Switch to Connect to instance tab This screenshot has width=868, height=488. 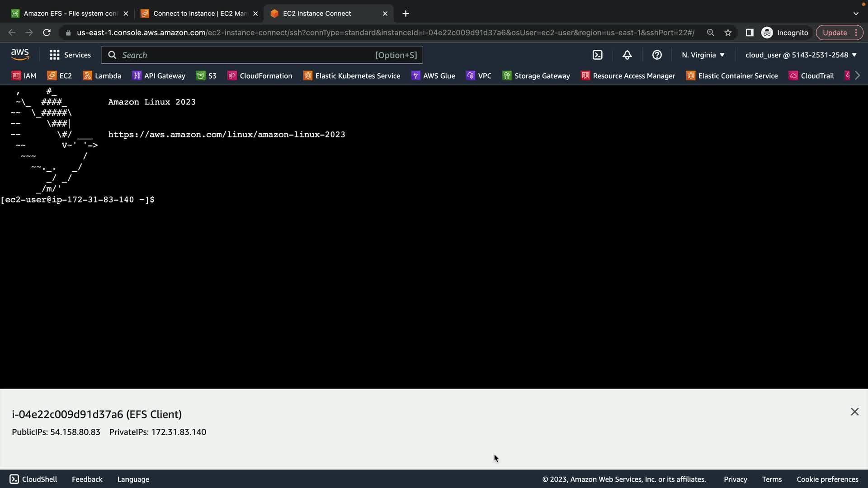(x=198, y=14)
